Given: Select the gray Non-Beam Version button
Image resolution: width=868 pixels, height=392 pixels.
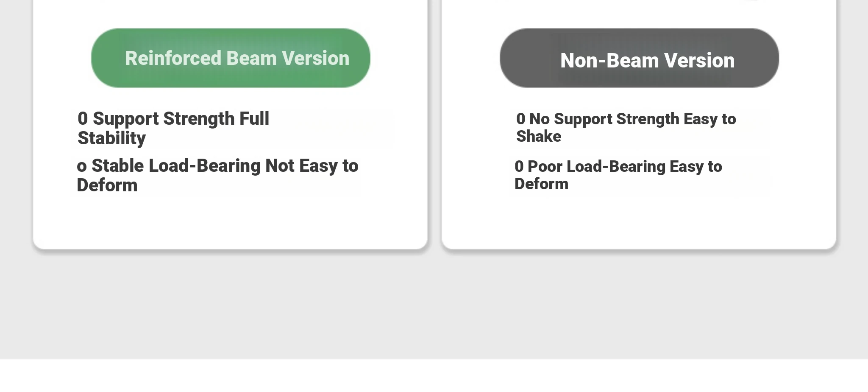Looking at the screenshot, I should click(x=639, y=58).
